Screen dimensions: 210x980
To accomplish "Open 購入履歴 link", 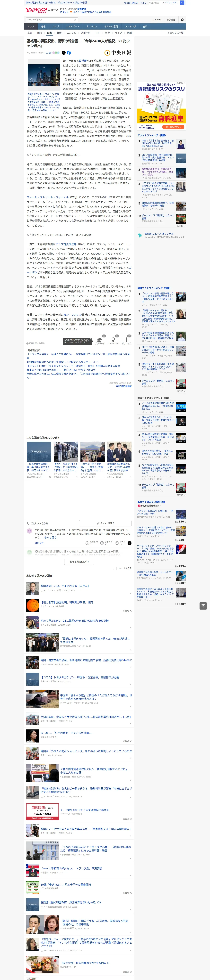I will 171,19.
